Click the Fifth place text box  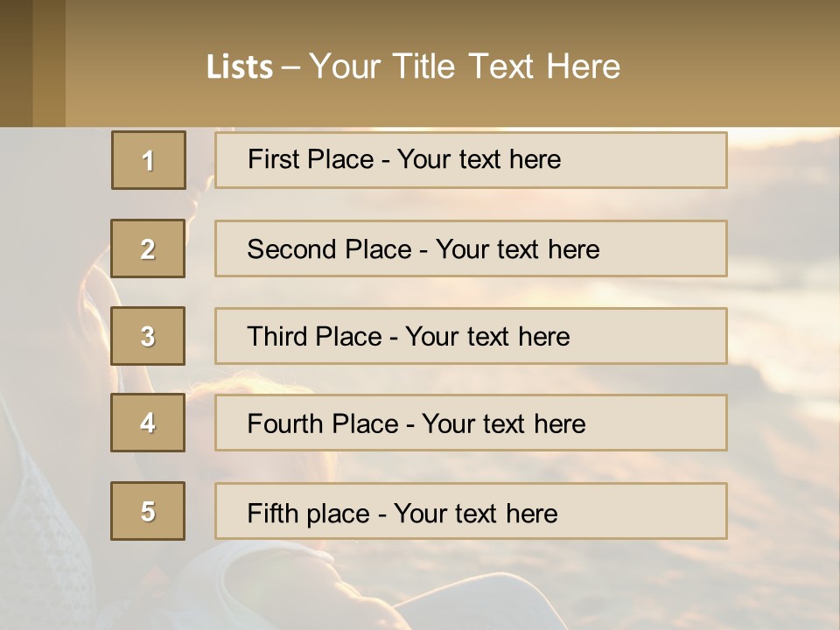(x=471, y=511)
